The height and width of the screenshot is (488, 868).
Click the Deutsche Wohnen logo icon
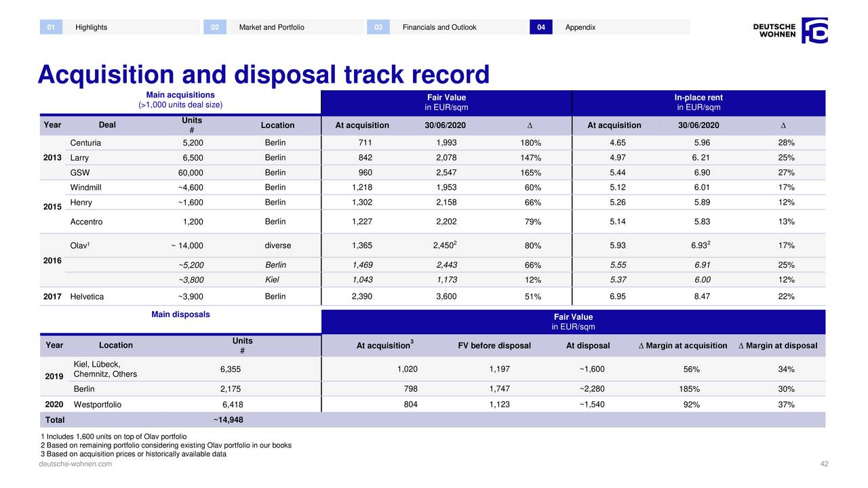click(x=814, y=30)
